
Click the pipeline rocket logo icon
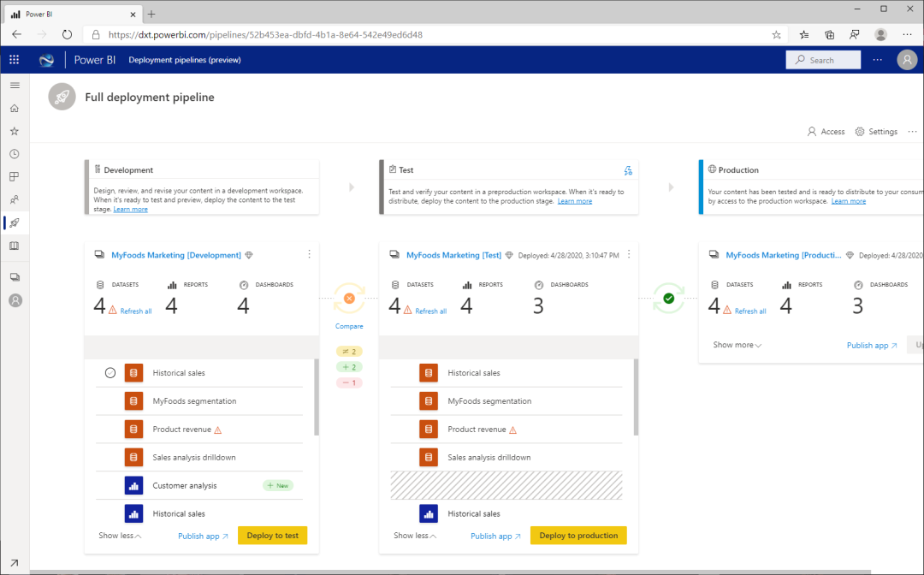click(x=62, y=97)
